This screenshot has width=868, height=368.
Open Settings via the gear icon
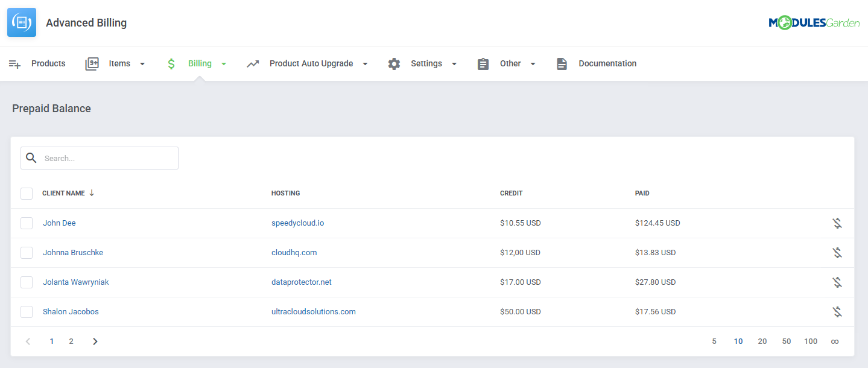click(x=394, y=63)
